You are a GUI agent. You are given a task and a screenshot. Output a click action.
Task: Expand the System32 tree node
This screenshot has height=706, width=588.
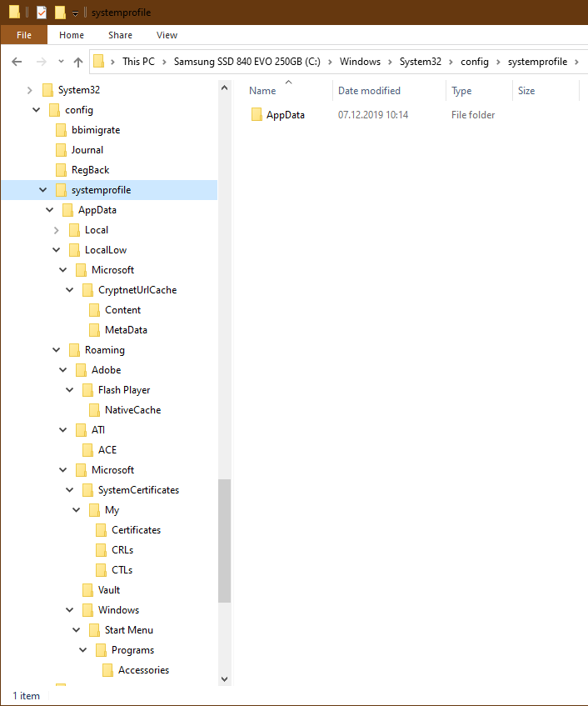pyautogui.click(x=30, y=90)
